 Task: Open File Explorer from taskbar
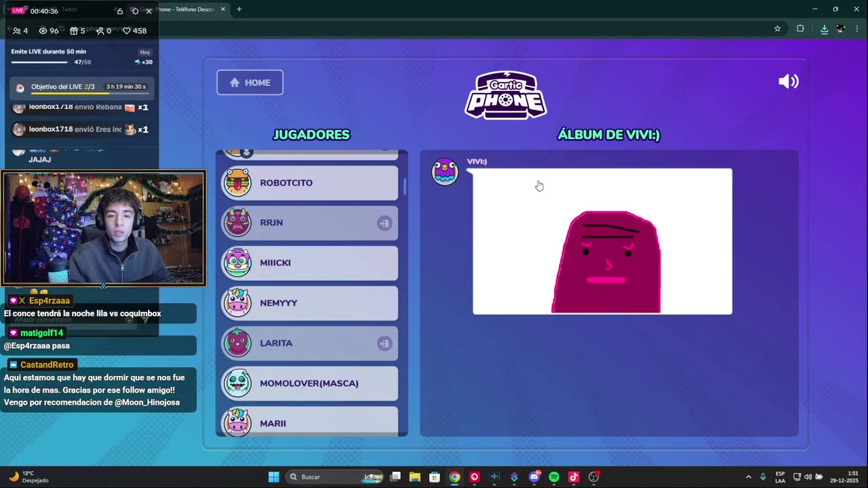pos(415,476)
